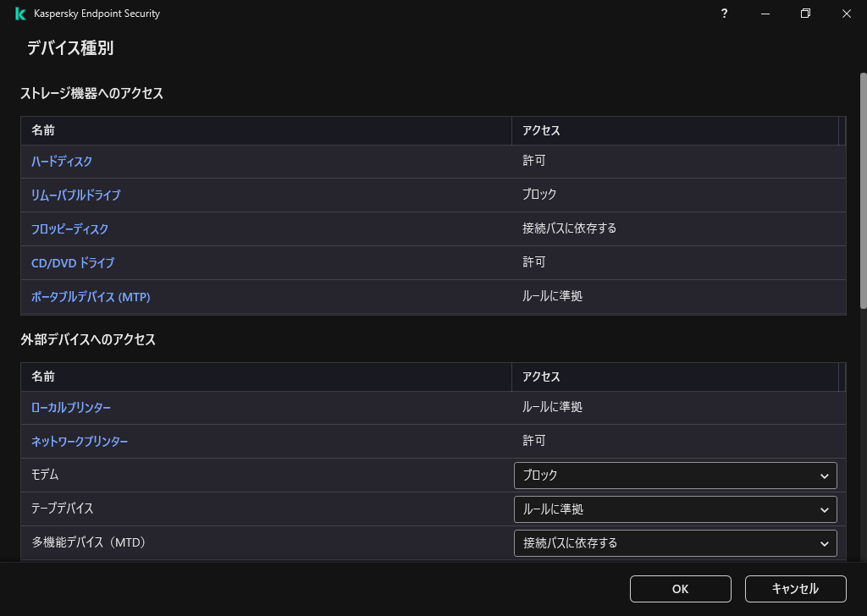Select the フロッピーディスク device link
The image size is (867, 616).
69,228
